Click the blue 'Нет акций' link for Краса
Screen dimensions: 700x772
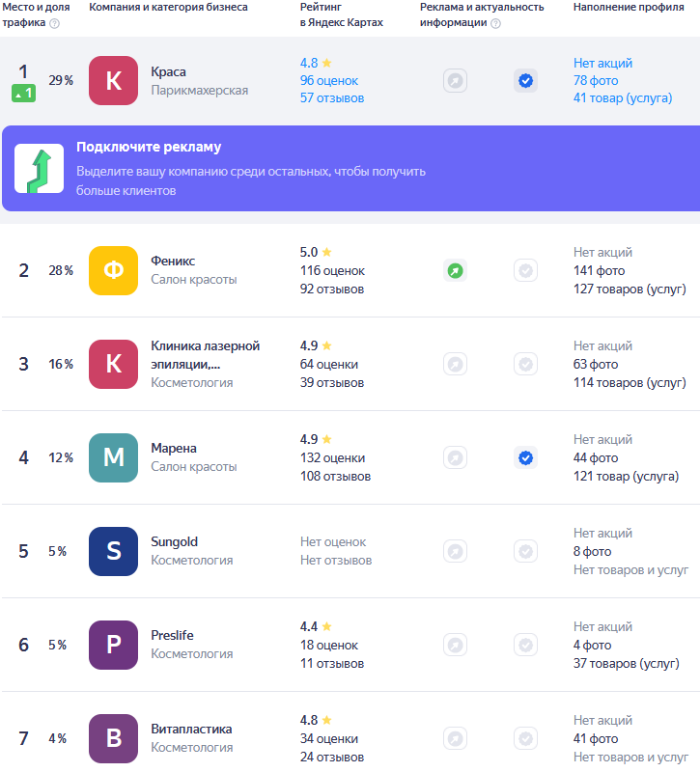click(x=602, y=63)
